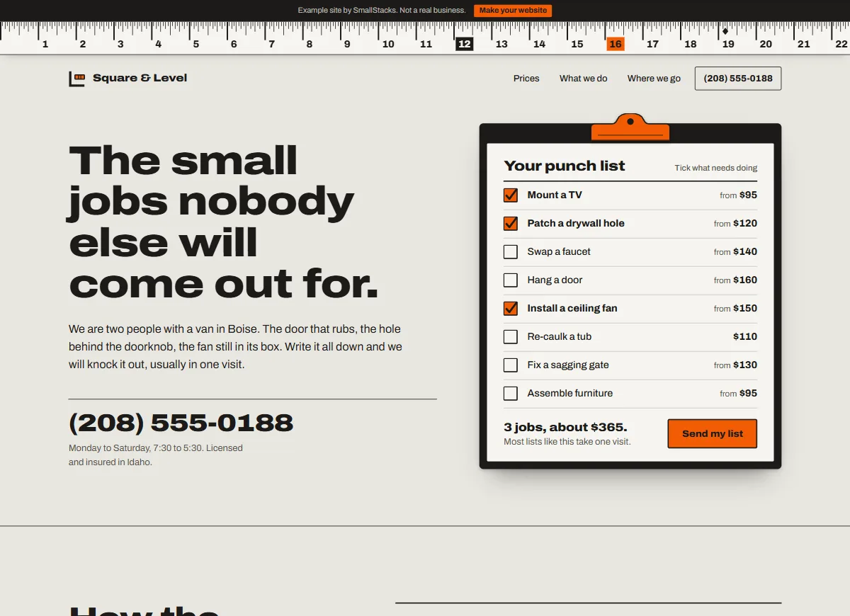
Task: Click the $130 price for sagging gate
Action: point(745,365)
